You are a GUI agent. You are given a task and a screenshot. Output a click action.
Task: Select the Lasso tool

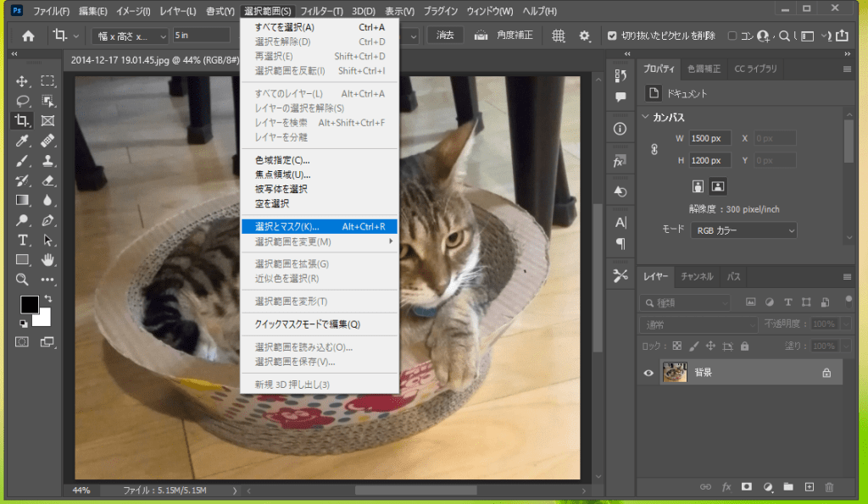(x=23, y=101)
